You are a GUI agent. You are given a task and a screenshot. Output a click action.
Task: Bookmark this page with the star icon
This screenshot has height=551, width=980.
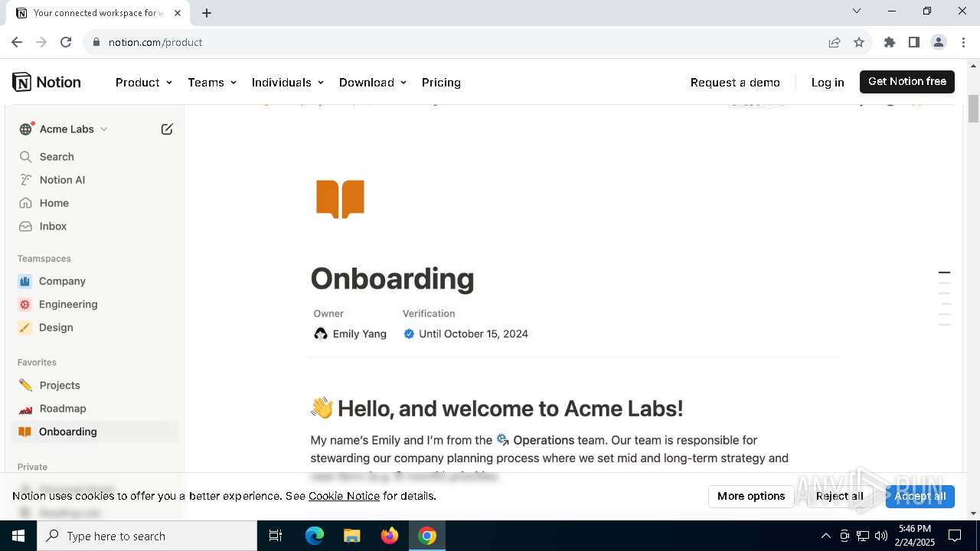859,42
